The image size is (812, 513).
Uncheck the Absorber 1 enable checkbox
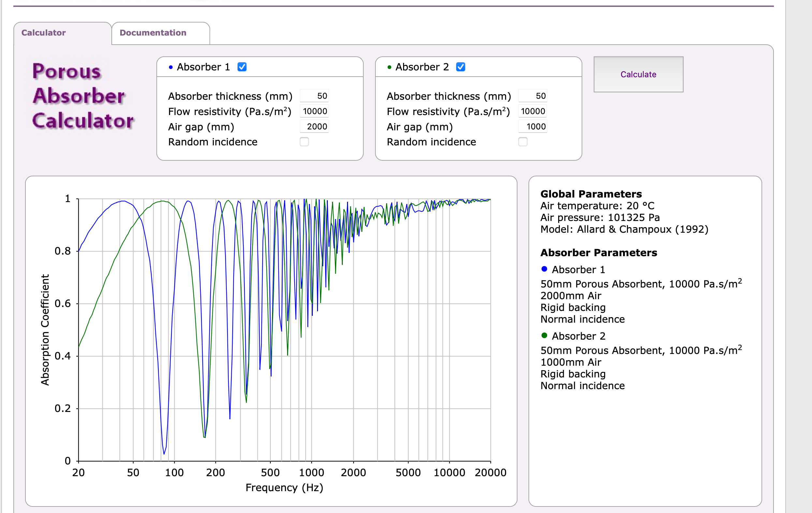click(x=242, y=67)
